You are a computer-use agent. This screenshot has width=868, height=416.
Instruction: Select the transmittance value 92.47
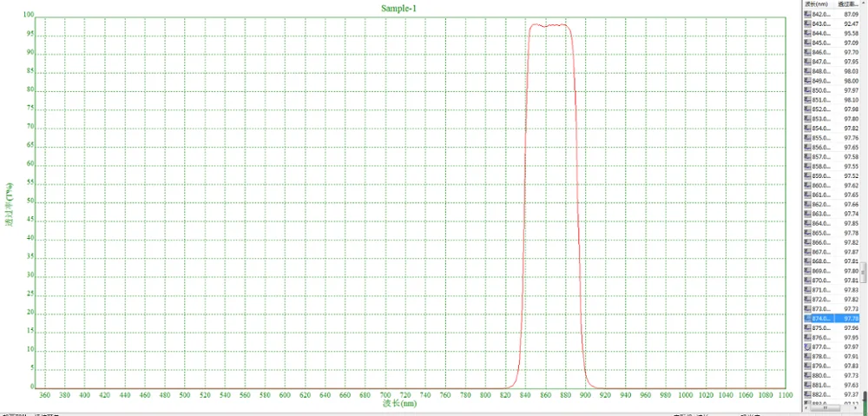coord(852,23)
